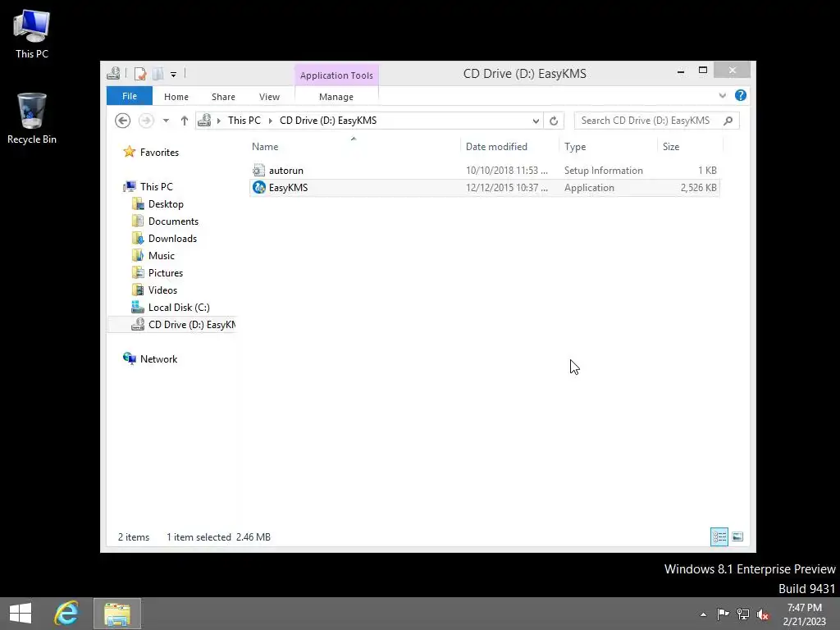Click CD Drive (D:) EasyKMS breadcrumb

(x=328, y=121)
